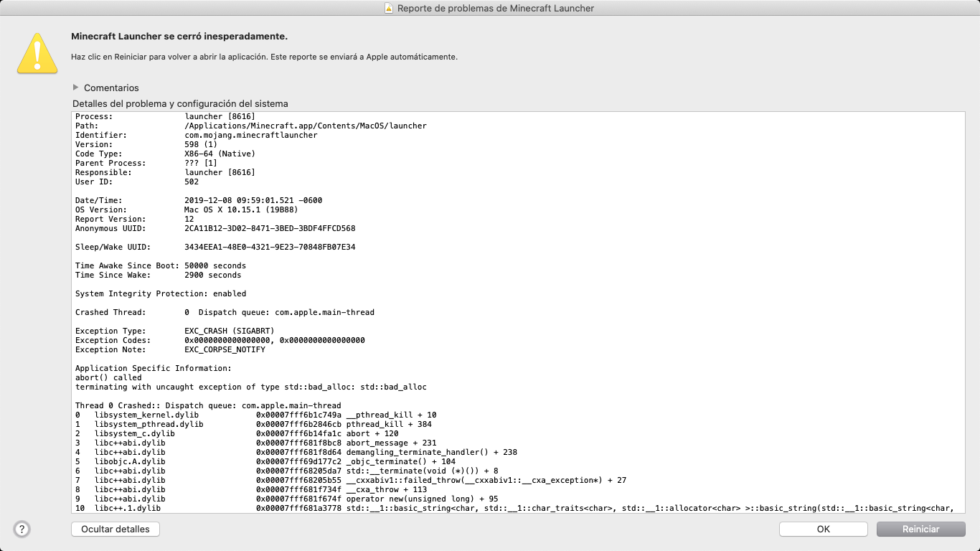Select the 'terminating with uncaught exception' line
This screenshot has height=551, width=980.
click(x=251, y=387)
